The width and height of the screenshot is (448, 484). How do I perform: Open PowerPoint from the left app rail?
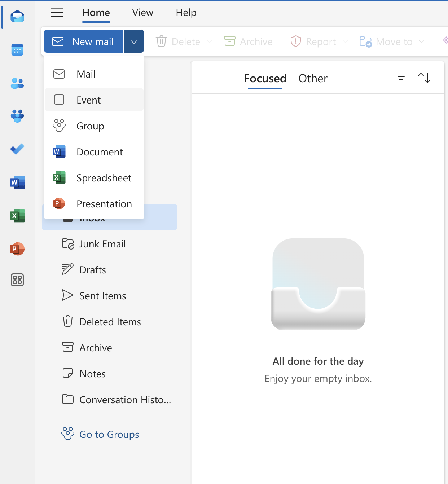click(17, 249)
